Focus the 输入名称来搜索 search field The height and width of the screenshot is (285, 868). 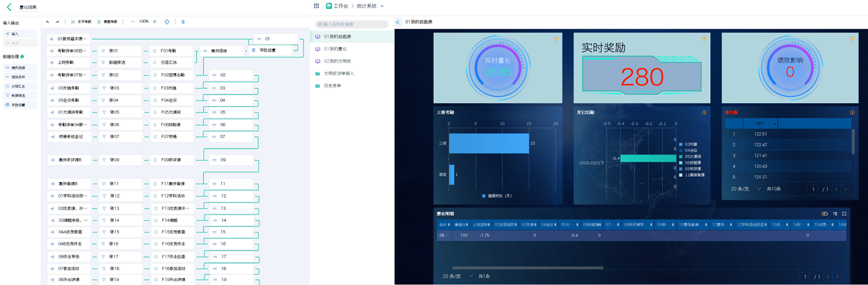click(352, 24)
